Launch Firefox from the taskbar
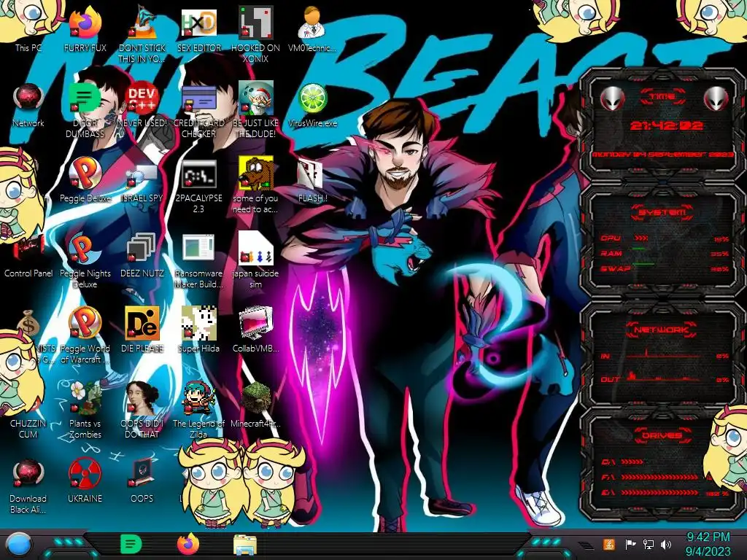 click(x=188, y=544)
